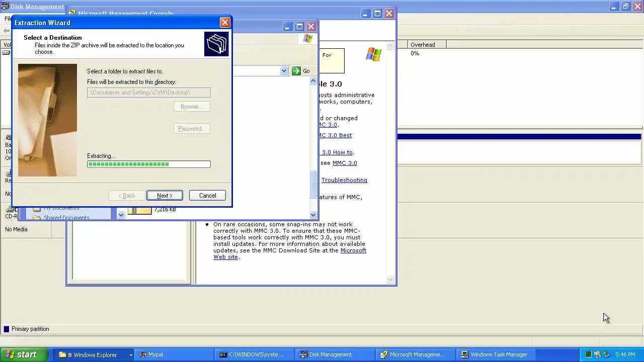644x362 pixels.
Task: Click the dark blue partition bar in Disk Management
Action: click(519, 136)
